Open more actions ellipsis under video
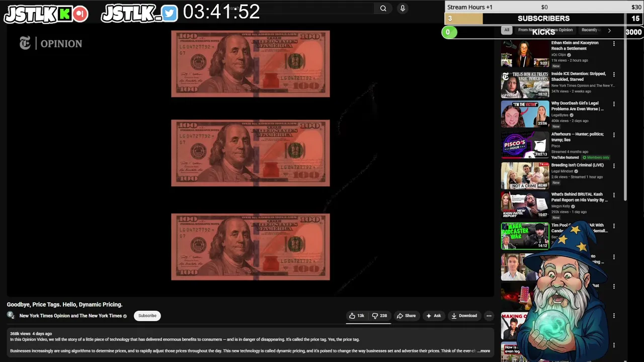 pos(489,316)
